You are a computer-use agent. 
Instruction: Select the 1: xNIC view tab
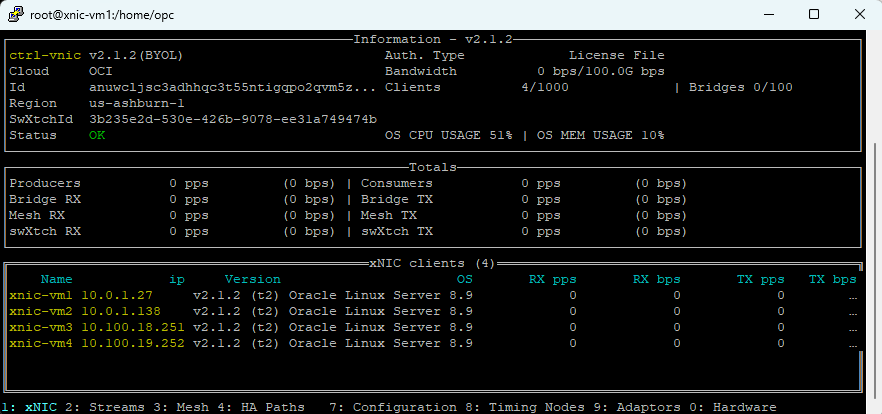[x=29, y=407]
